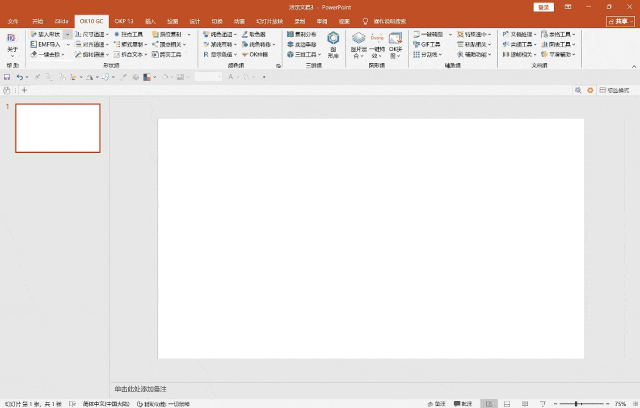Click the 原位复制 copy-in-place icon
Screen dimensions: 640x408
[155, 34]
